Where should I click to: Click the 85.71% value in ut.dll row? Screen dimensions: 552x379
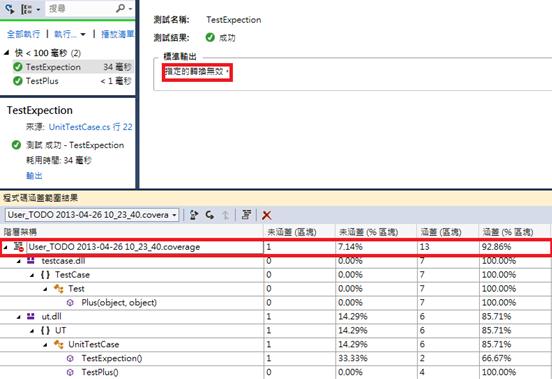496,317
